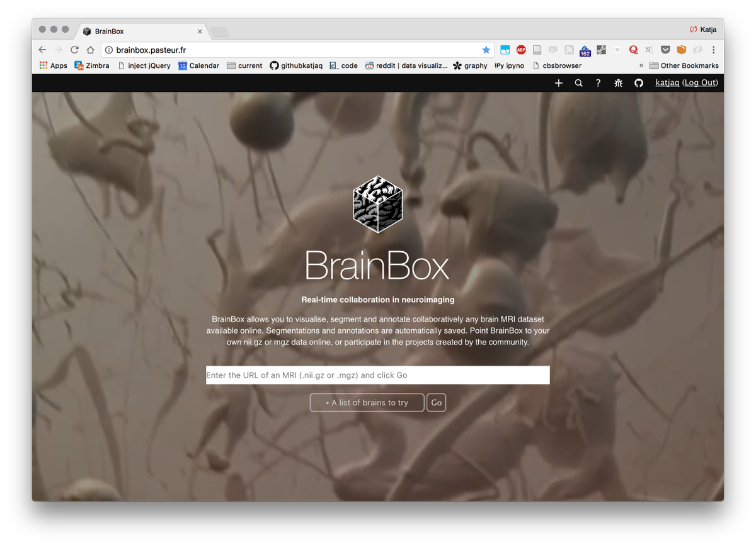Viewport: 756px width, 547px height.
Task: Open a new tab with the blank tab button
Action: click(x=219, y=31)
